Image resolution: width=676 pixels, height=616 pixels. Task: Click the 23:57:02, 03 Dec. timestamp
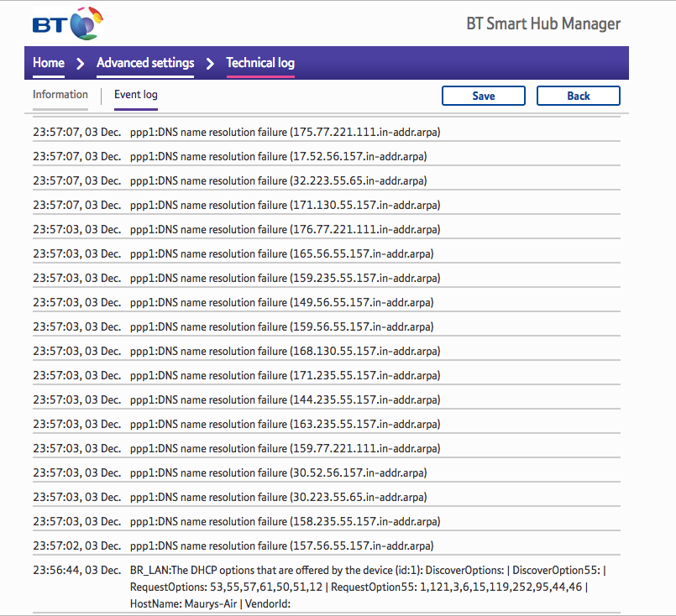[x=76, y=546]
